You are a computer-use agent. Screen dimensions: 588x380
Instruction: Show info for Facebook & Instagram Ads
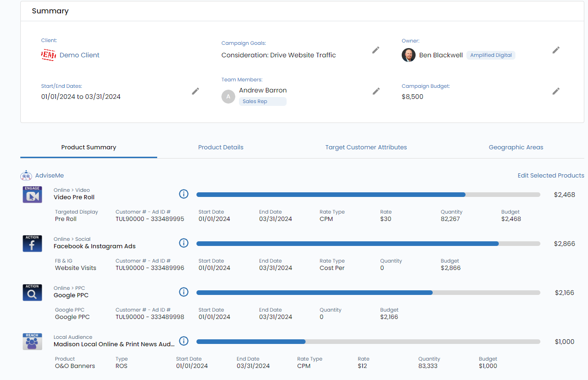(x=184, y=243)
